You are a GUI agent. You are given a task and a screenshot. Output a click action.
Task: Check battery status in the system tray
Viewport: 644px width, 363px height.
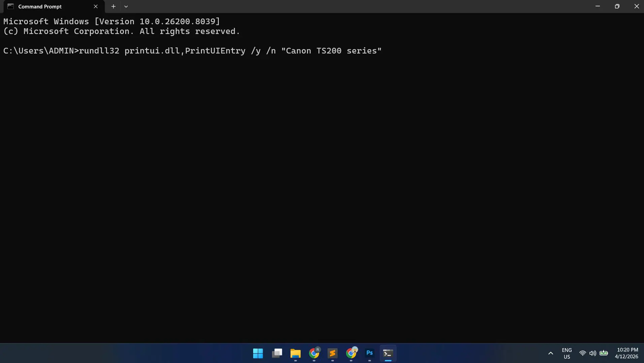[x=604, y=353]
